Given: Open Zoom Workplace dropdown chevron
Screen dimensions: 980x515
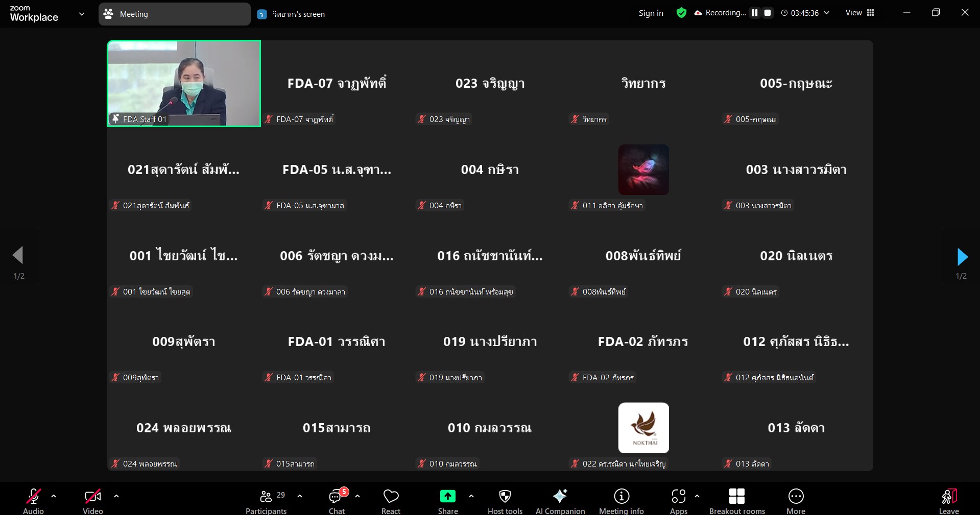Looking at the screenshot, I should (82, 14).
